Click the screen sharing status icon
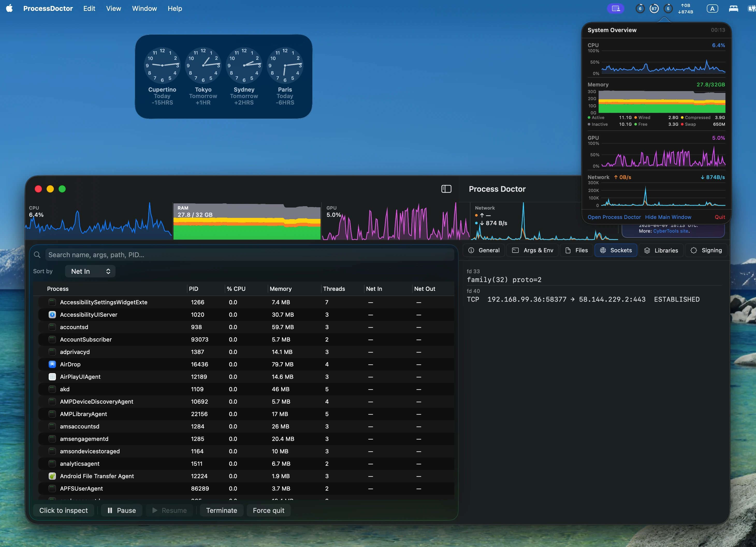756x547 pixels. tap(615, 9)
